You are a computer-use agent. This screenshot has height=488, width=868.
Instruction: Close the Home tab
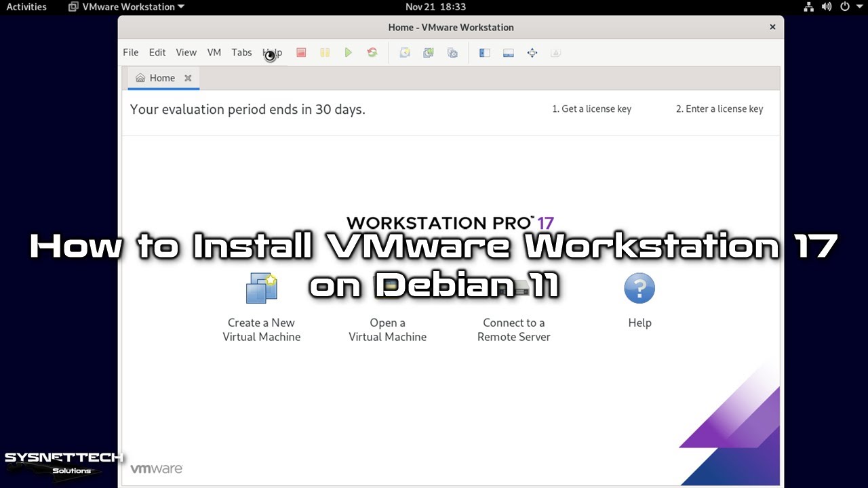188,78
